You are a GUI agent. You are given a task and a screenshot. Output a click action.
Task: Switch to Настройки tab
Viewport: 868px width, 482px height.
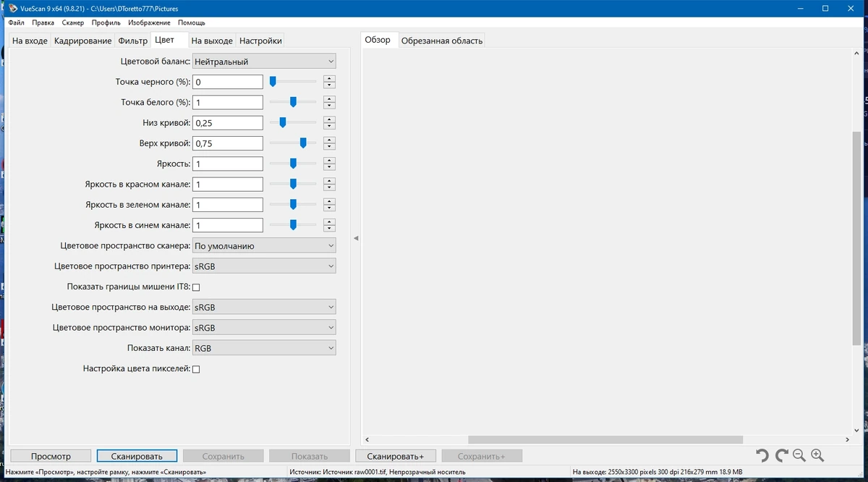(260, 41)
